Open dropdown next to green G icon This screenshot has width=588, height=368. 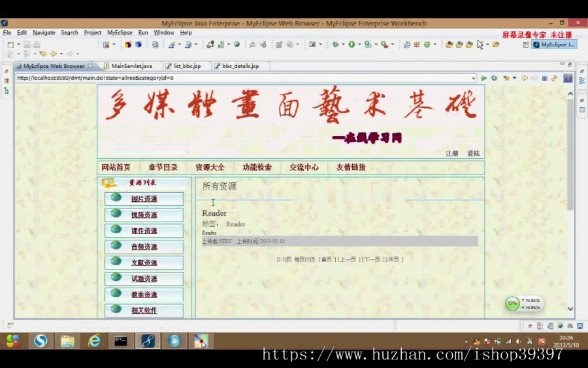pos(435,44)
